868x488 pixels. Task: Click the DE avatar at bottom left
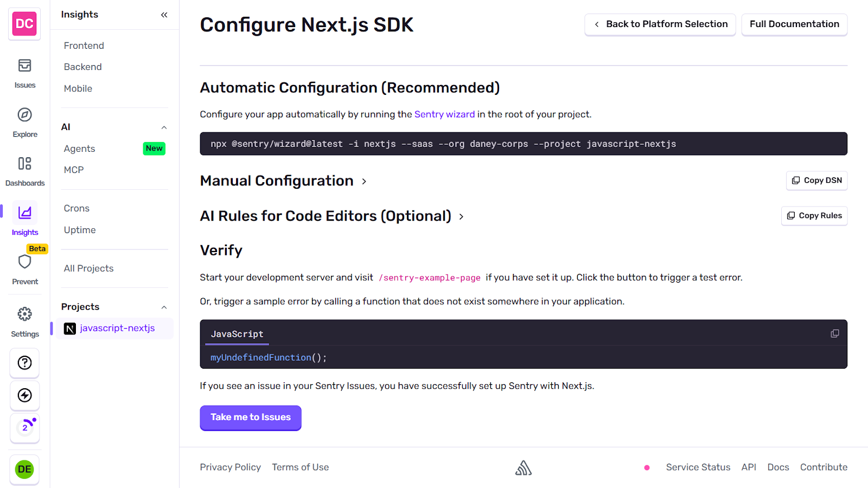(24, 468)
